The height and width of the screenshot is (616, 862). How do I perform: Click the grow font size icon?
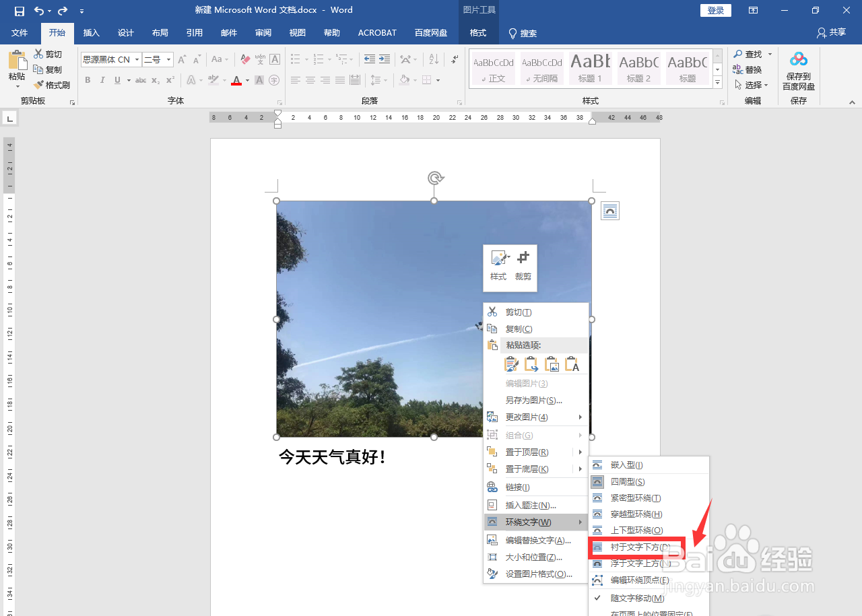pyautogui.click(x=183, y=59)
